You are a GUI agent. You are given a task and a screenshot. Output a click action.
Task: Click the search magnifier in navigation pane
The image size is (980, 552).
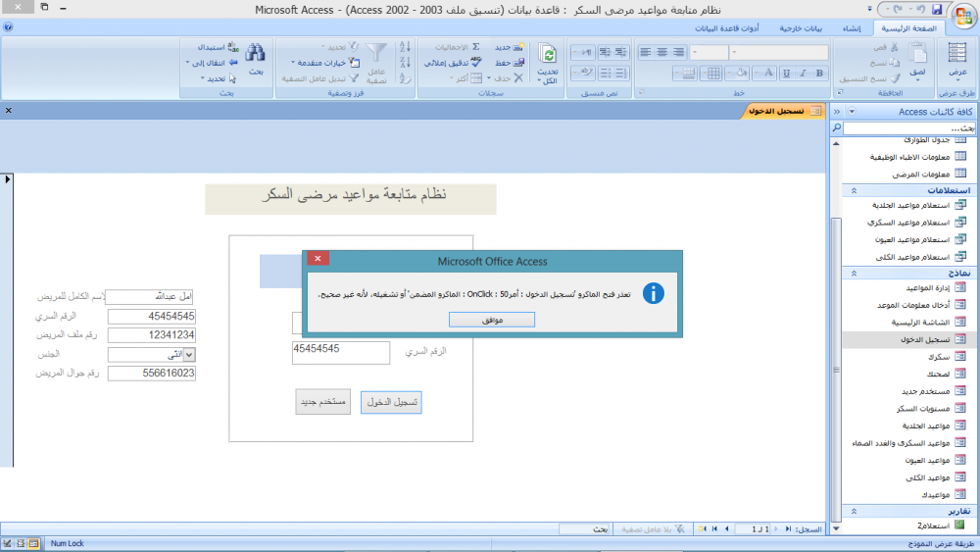click(x=836, y=127)
